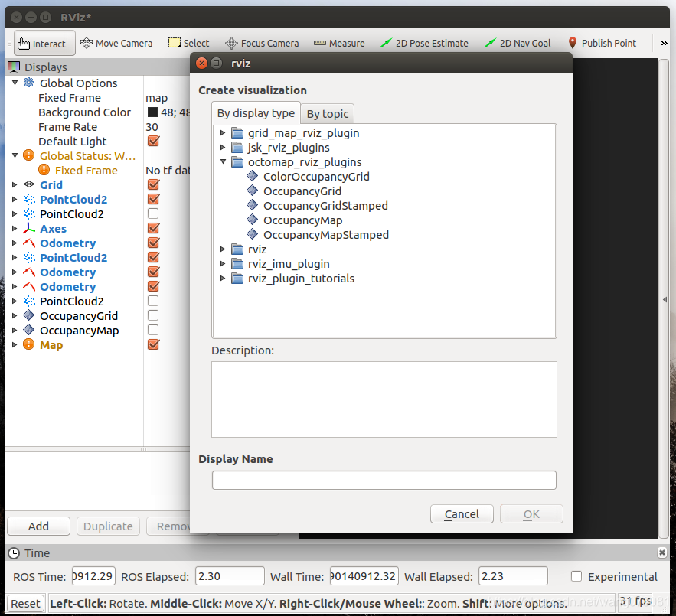
Task: Collapse the Global Options tree node
Action: point(15,83)
